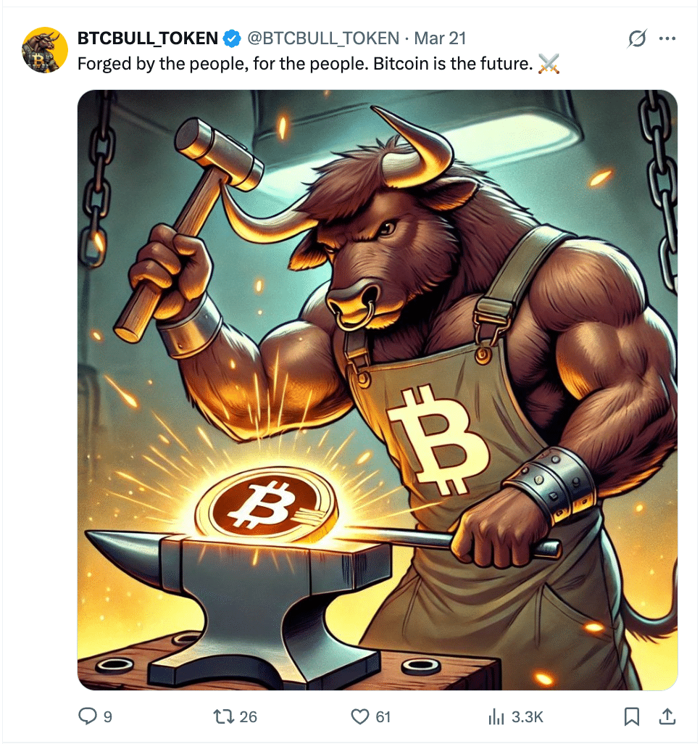Click the like count 61

click(x=383, y=716)
